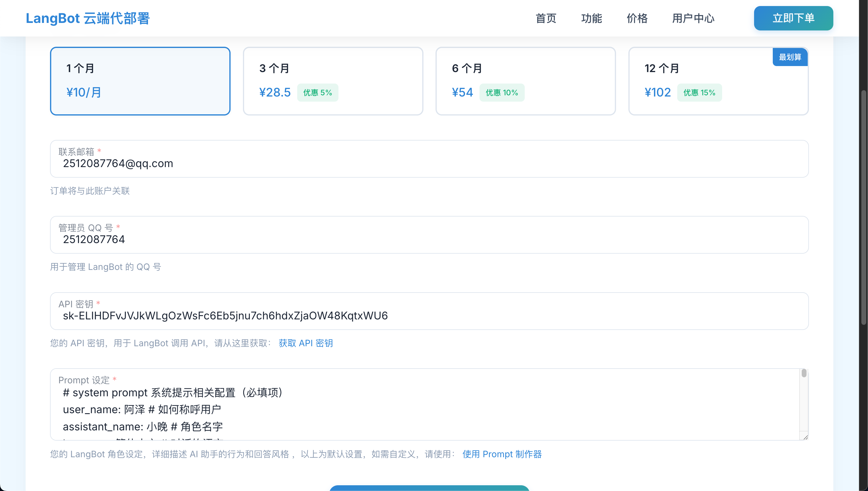Choose the 12 个月 ¥102 plan card
The image size is (868, 491).
pos(719,81)
